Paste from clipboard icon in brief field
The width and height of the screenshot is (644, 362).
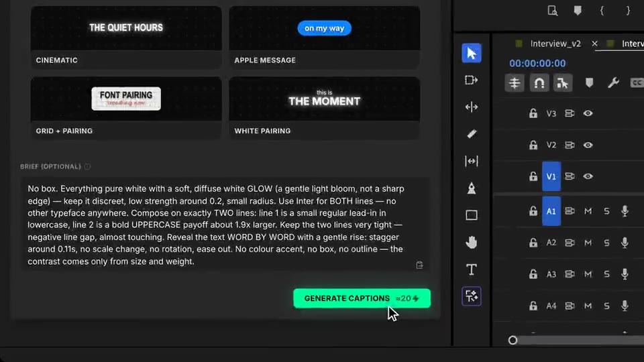[419, 265]
